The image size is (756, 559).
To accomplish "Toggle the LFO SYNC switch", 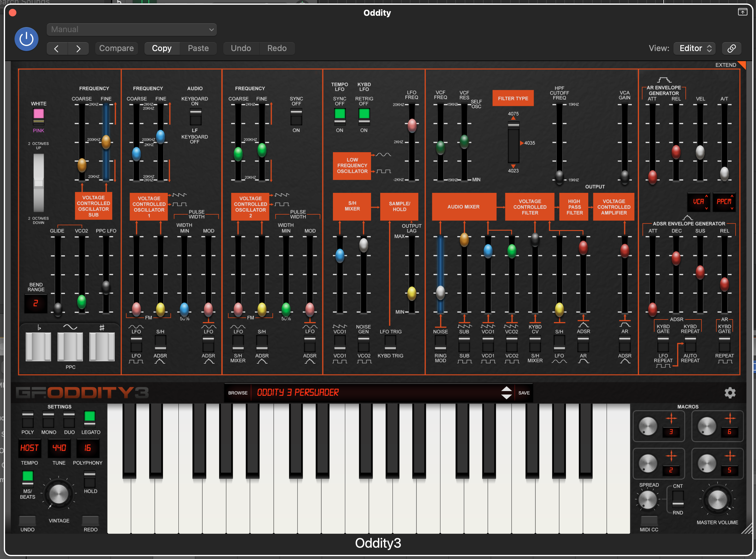I will tap(340, 117).
